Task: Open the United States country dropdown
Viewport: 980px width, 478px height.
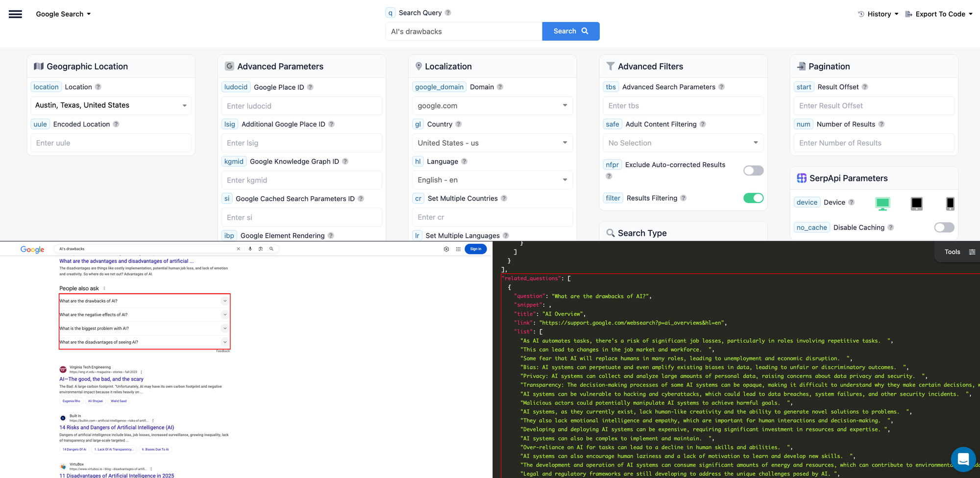Action: coord(492,143)
